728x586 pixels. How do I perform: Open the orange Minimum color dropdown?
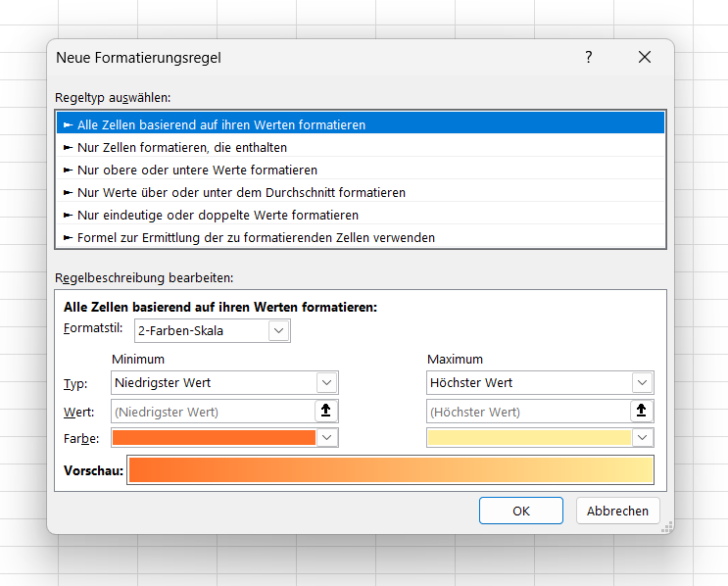[327, 438]
